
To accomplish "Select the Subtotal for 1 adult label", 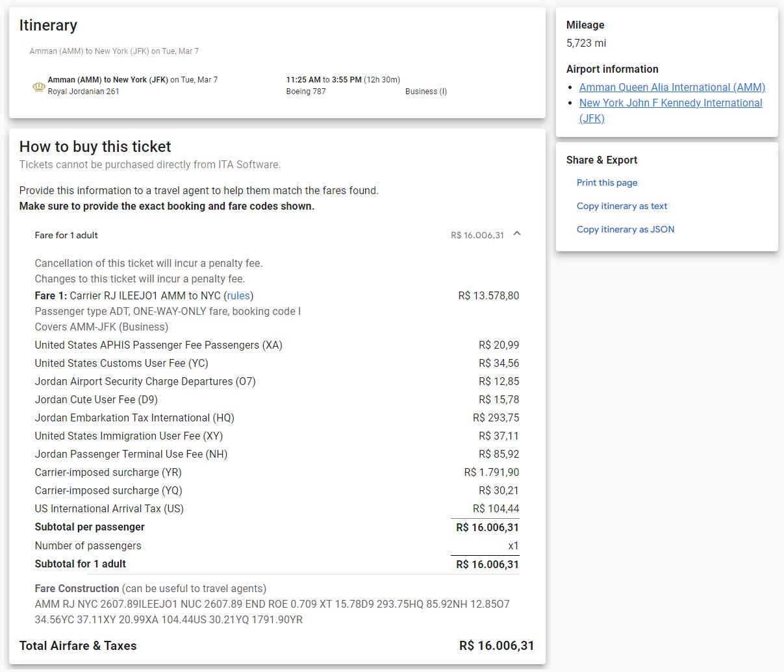I will click(81, 564).
